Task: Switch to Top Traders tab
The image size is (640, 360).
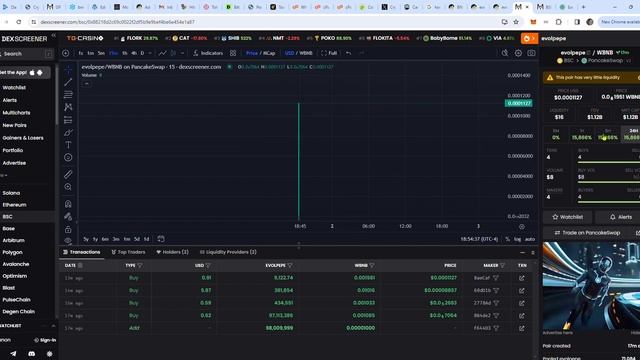Action: click(128, 252)
